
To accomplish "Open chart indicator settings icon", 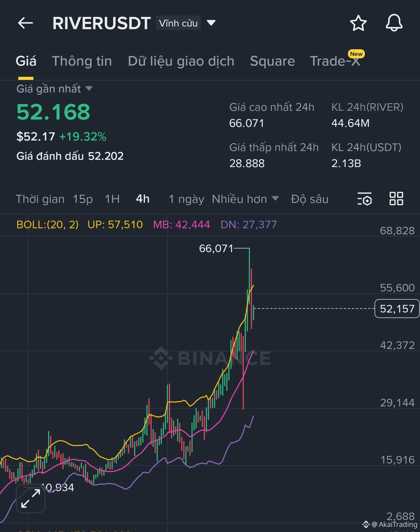I will (365, 199).
